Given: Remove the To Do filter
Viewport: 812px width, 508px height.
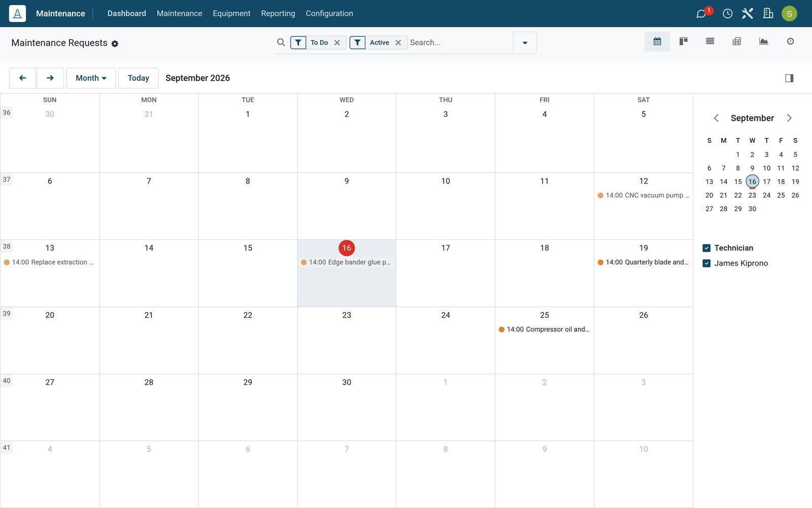Looking at the screenshot, I should click(x=337, y=43).
